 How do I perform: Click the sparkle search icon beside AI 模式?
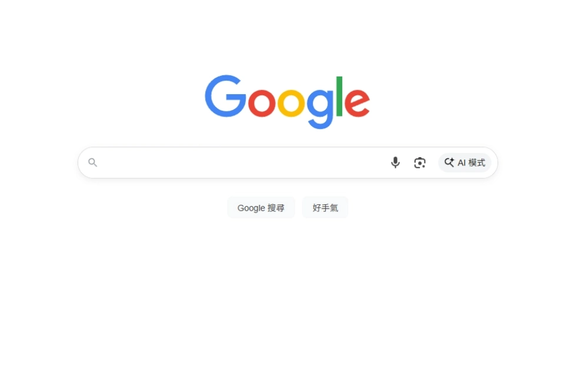pyautogui.click(x=449, y=162)
